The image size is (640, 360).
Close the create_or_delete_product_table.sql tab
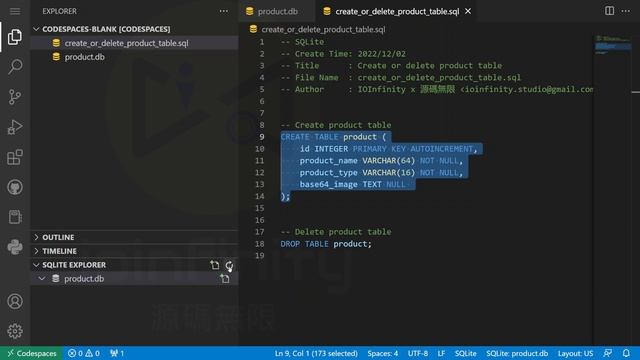point(468,11)
